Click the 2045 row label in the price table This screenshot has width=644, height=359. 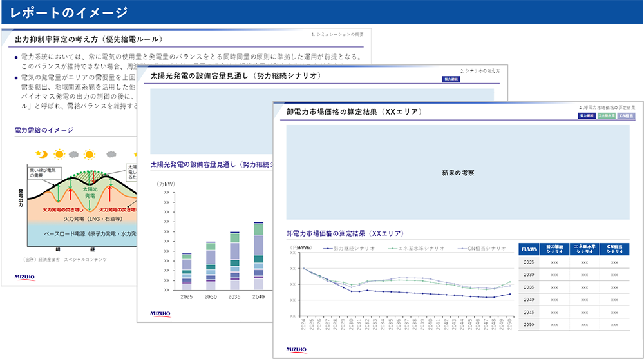(529, 312)
